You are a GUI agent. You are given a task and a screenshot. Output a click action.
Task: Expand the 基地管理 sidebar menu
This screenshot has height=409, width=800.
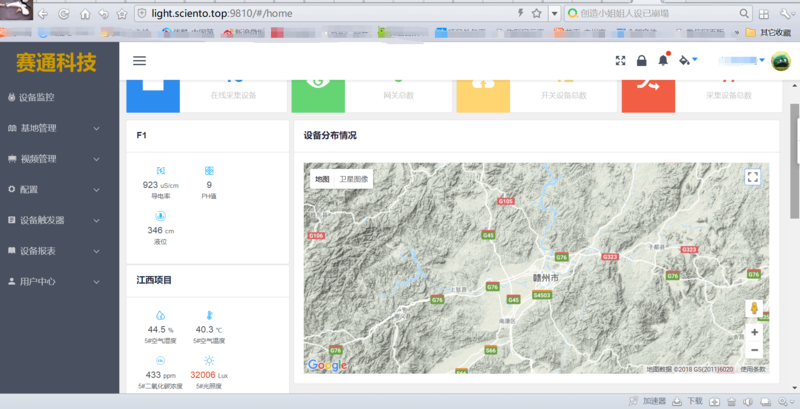(x=59, y=129)
